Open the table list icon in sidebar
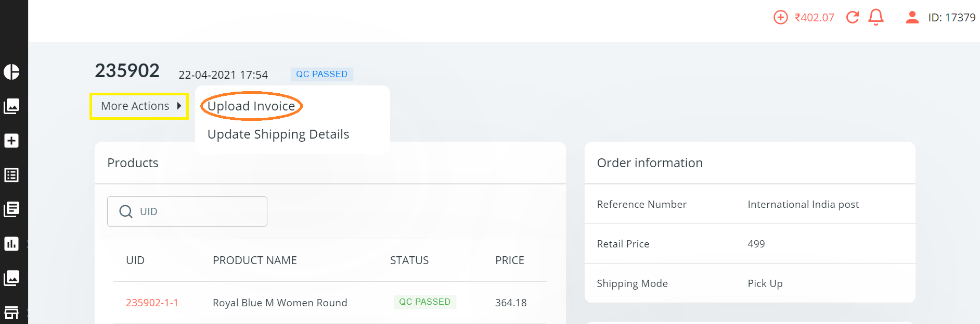Image resolution: width=980 pixels, height=324 pixels. pos(11,175)
